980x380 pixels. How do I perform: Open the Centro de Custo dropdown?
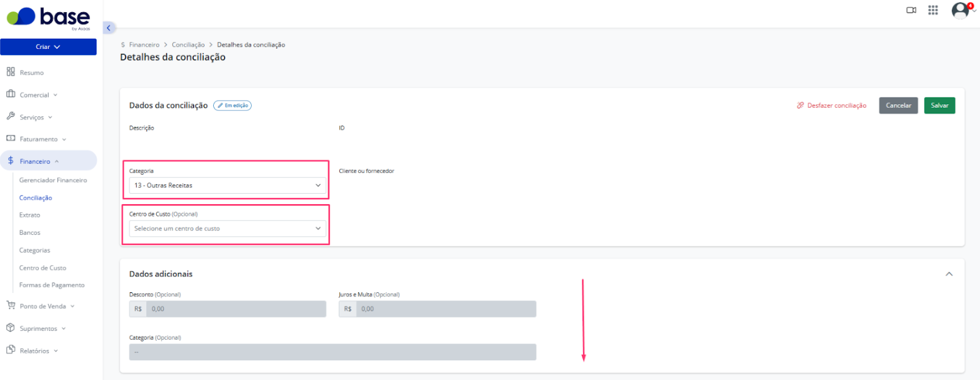[227, 229]
